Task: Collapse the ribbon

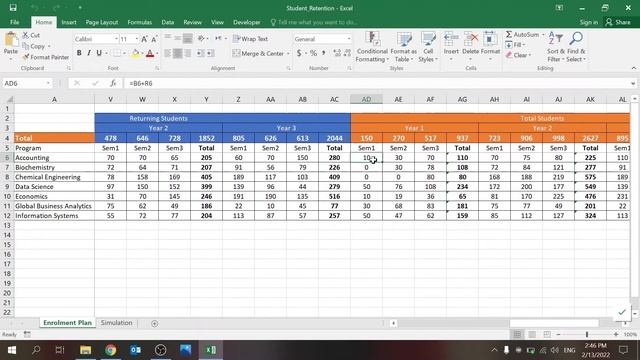Action: coord(633,68)
